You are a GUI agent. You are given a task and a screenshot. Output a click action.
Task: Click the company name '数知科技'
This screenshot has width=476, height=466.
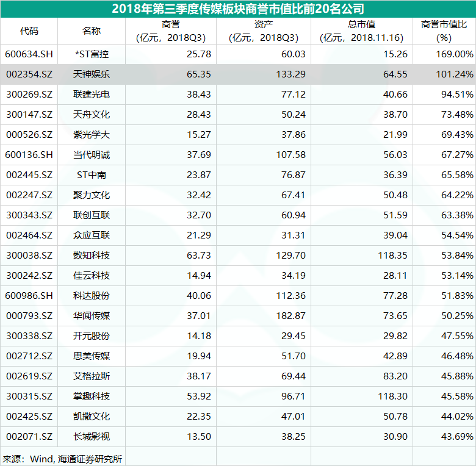[x=92, y=256]
